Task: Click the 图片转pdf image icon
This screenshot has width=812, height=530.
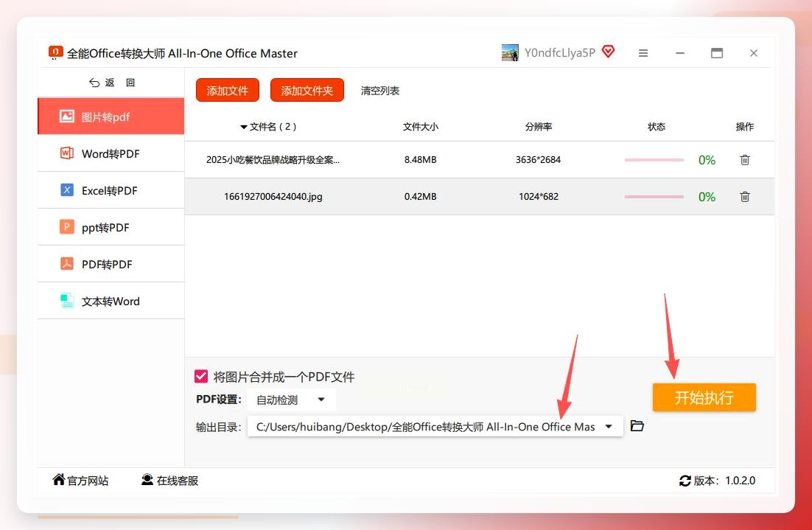Action: click(67, 116)
